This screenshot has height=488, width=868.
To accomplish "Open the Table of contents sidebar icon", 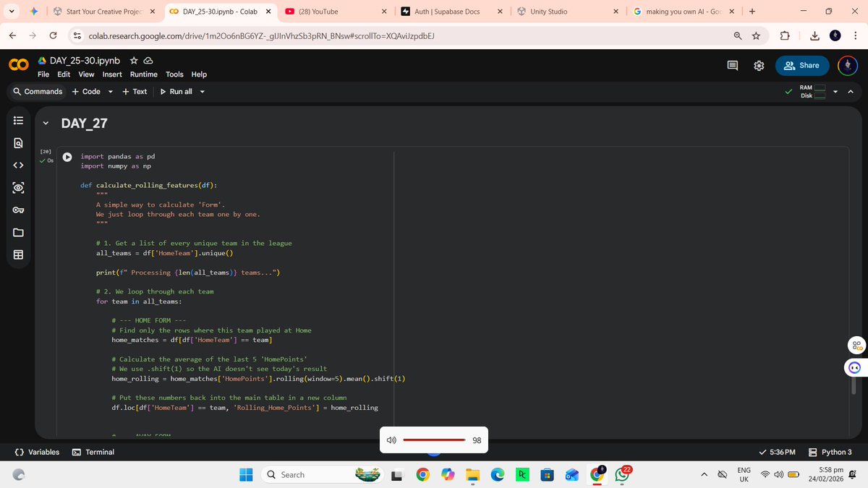I will pos(19,122).
